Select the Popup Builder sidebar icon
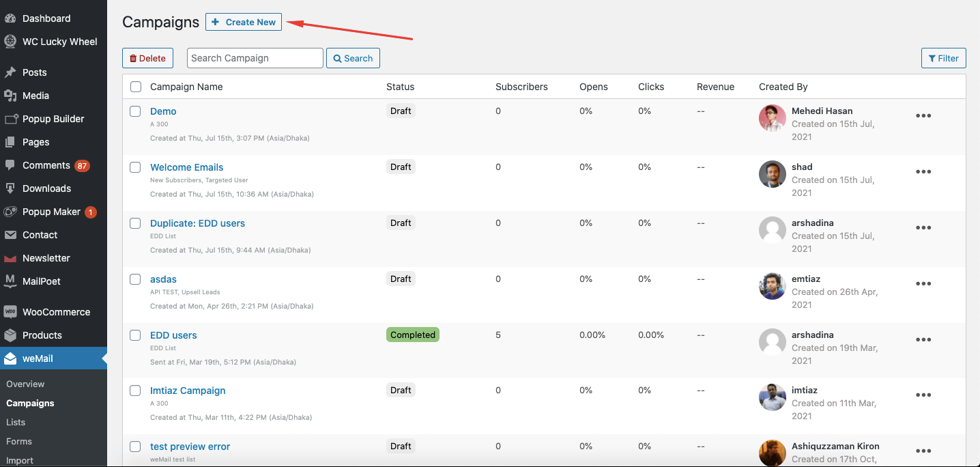Screen dimensions: 980x467 tap(10, 119)
